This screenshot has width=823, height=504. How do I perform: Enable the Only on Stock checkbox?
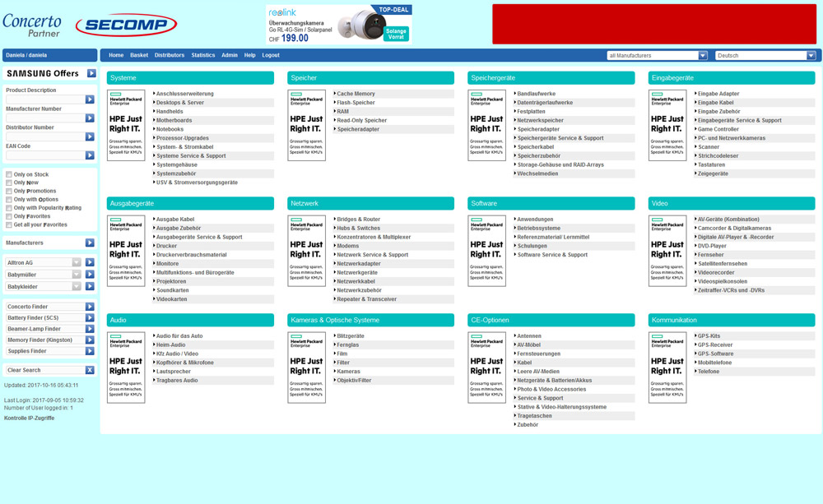point(9,174)
